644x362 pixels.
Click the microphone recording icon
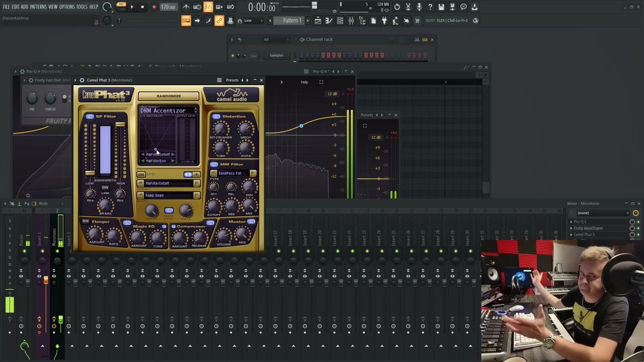(x=419, y=7)
